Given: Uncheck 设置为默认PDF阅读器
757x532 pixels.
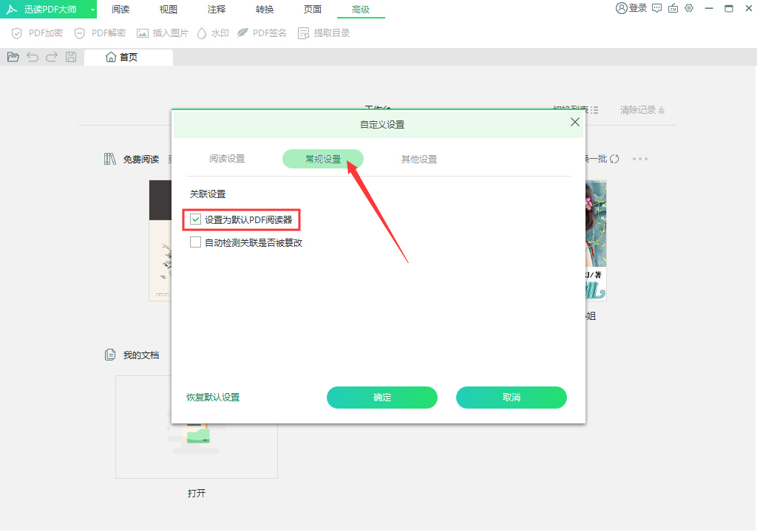Looking at the screenshot, I should [196, 220].
